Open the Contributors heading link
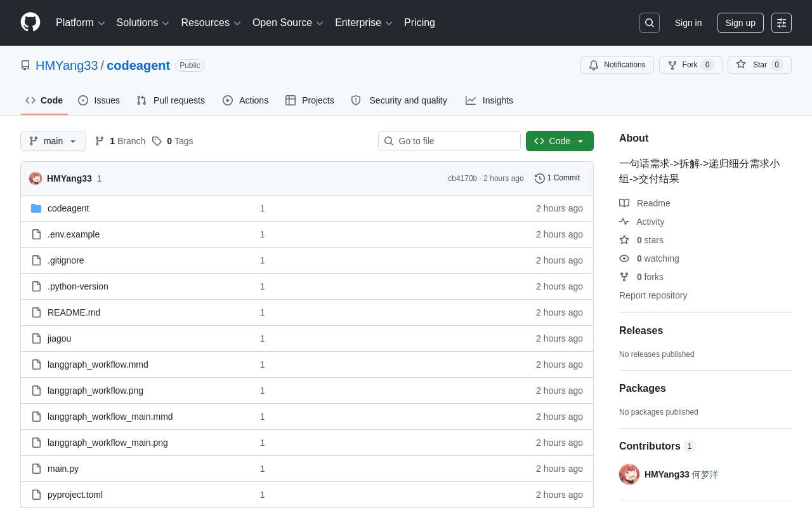The image size is (812, 508). point(657,446)
